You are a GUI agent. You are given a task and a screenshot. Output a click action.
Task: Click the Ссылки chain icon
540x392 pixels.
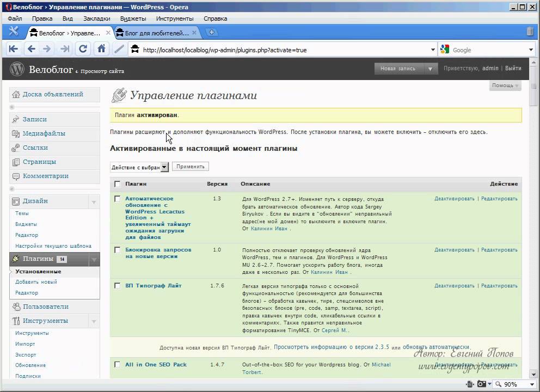[x=16, y=148]
